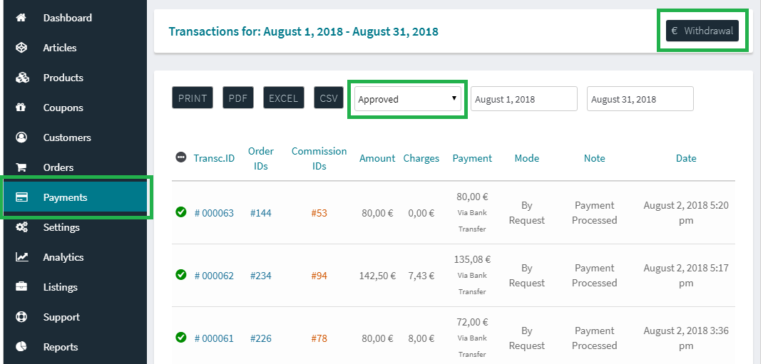Screen dimensions: 768x364
Task: Open order #144 link
Action: click(x=261, y=213)
